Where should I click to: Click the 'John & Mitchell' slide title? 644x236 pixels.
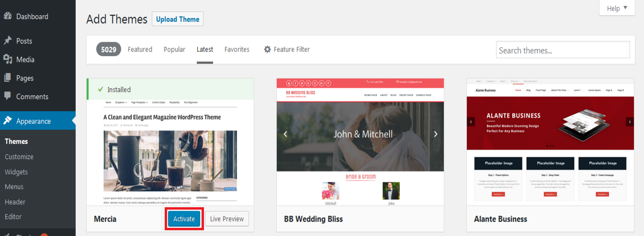click(x=363, y=134)
